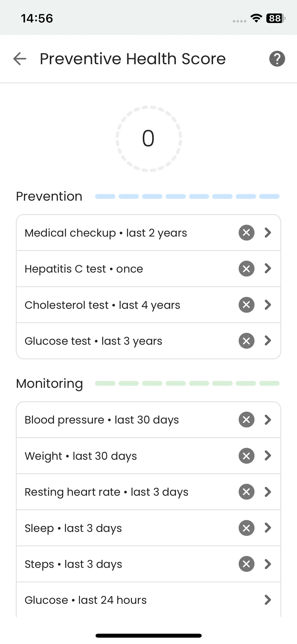Tap the Steps X status icon
This screenshot has height=644, width=297.
point(246,564)
